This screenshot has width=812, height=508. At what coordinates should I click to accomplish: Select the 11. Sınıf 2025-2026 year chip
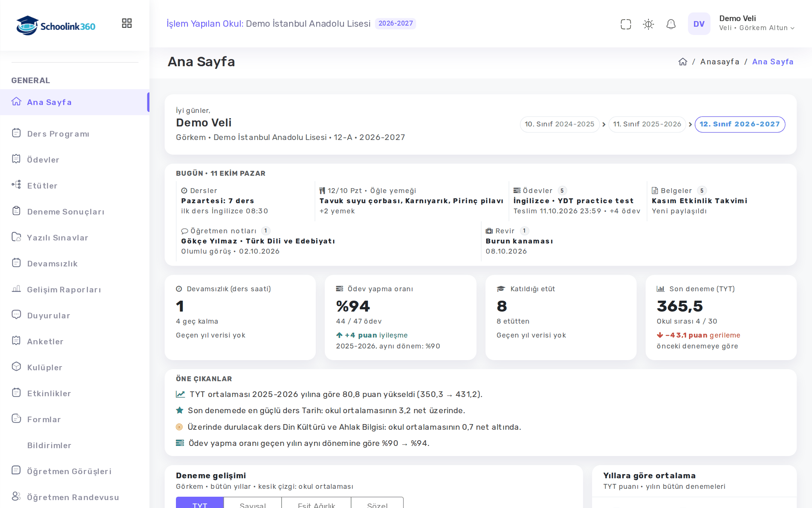click(x=647, y=124)
